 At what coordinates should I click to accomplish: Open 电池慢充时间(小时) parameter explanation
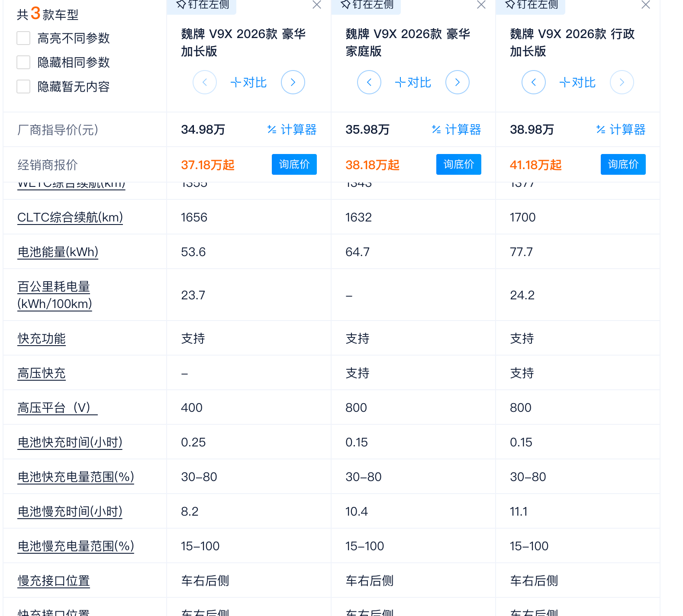click(70, 511)
